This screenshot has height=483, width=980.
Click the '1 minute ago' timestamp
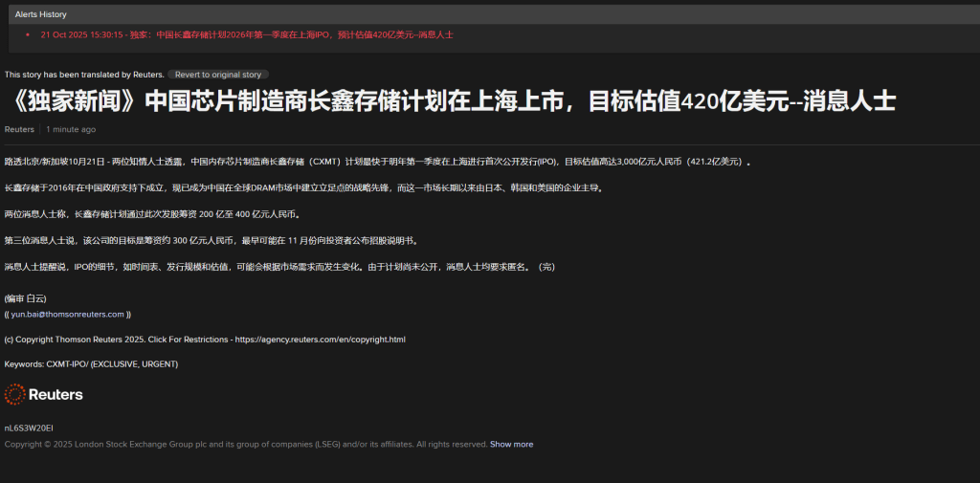(x=71, y=129)
